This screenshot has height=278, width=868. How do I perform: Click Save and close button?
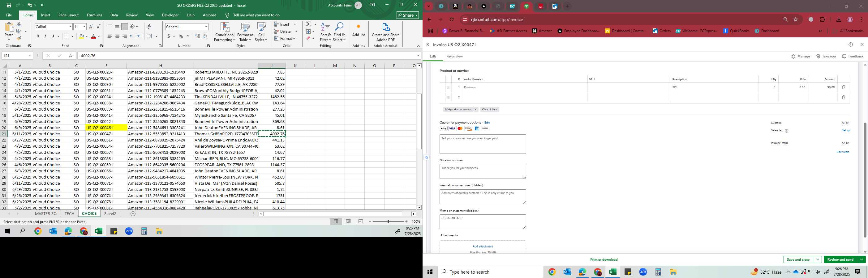click(x=798, y=259)
